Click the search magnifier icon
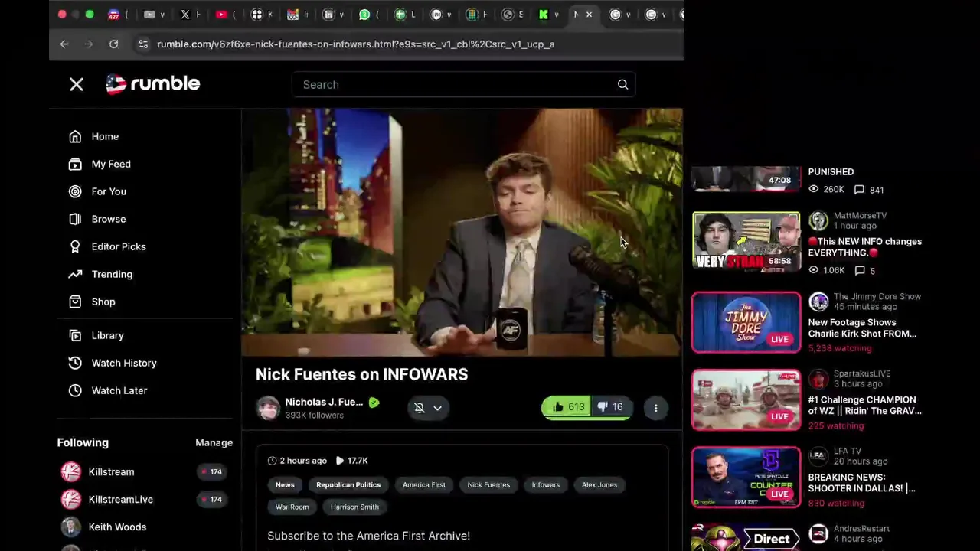 click(x=622, y=84)
